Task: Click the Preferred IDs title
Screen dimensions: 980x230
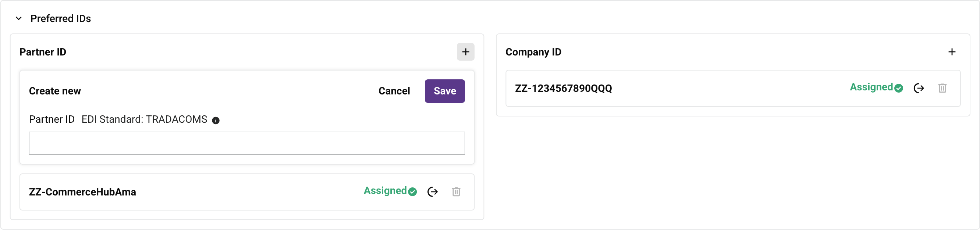Action: [60, 18]
